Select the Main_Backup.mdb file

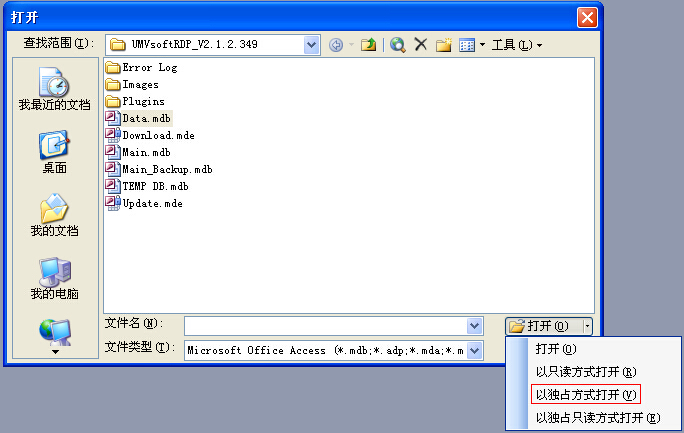[159, 169]
